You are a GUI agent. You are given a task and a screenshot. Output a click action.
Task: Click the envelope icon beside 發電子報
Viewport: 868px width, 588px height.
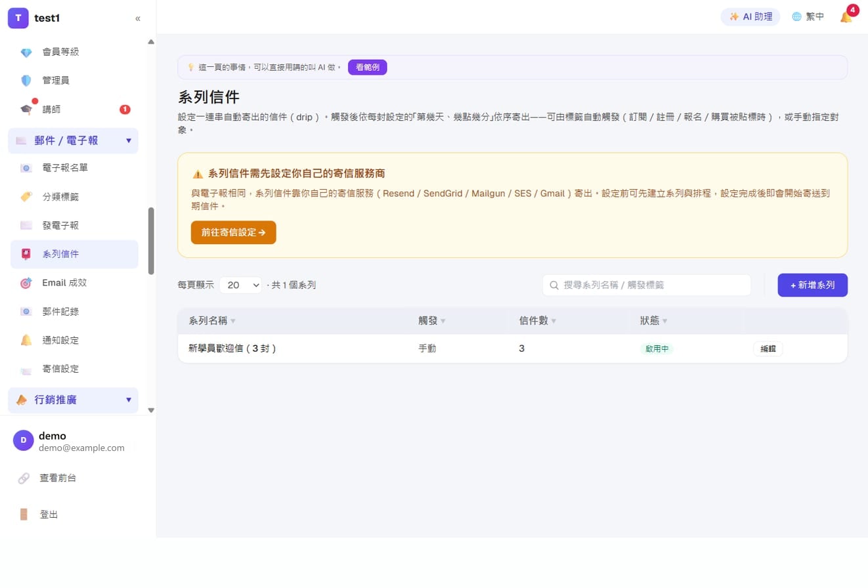pos(26,226)
